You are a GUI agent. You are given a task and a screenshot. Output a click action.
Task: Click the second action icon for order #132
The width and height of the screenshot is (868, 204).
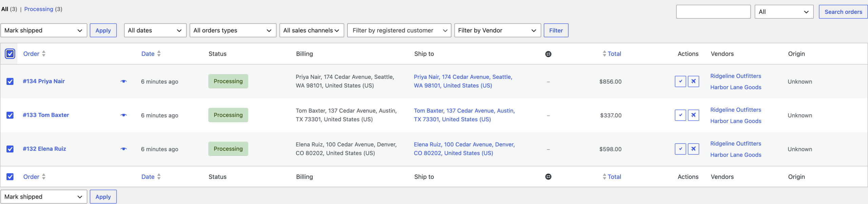[x=693, y=149]
